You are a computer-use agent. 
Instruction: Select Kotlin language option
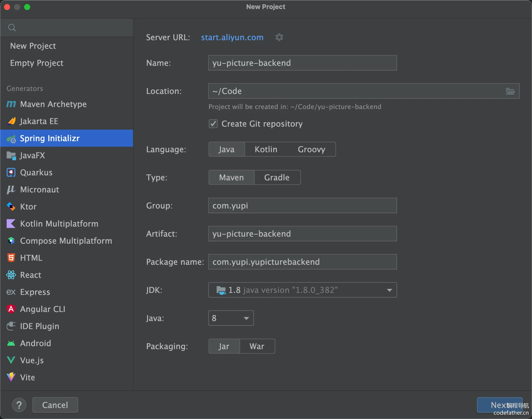click(x=266, y=149)
